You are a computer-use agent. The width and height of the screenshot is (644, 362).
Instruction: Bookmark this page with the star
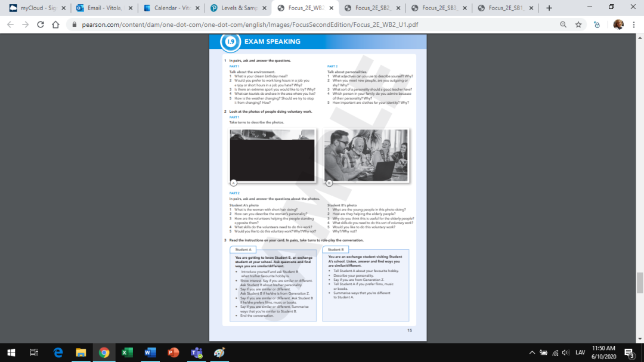click(578, 24)
